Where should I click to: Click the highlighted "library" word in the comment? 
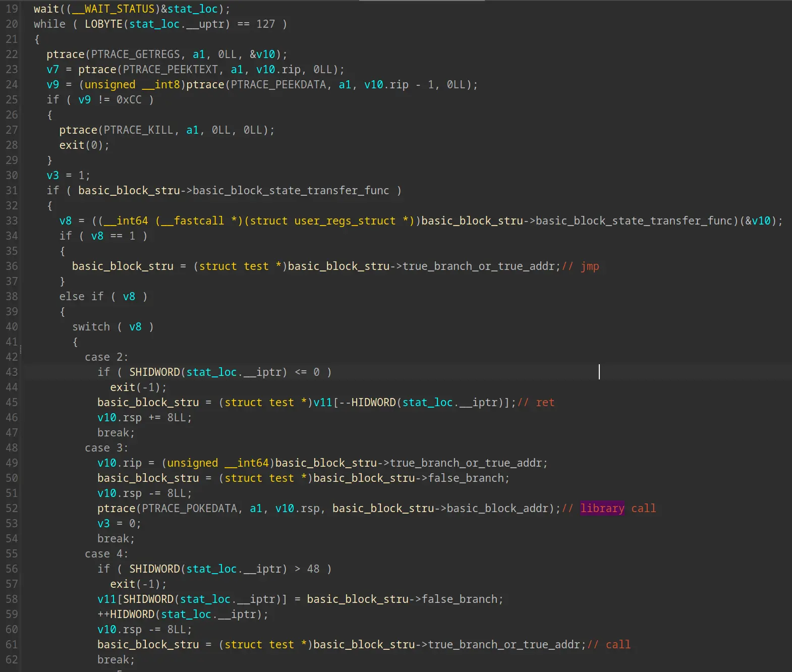602,508
